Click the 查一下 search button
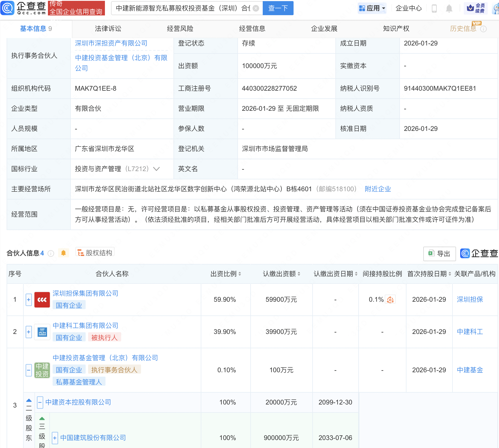 click(x=278, y=8)
